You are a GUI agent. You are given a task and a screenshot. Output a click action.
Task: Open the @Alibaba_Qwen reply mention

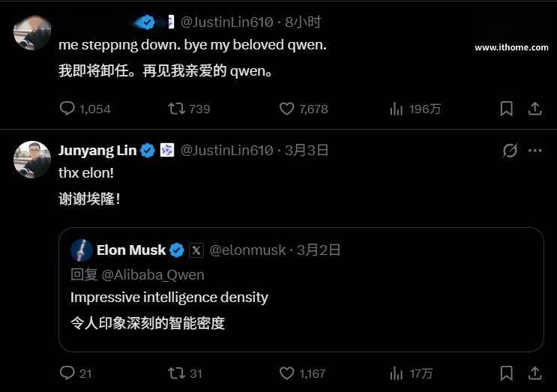pos(153,274)
